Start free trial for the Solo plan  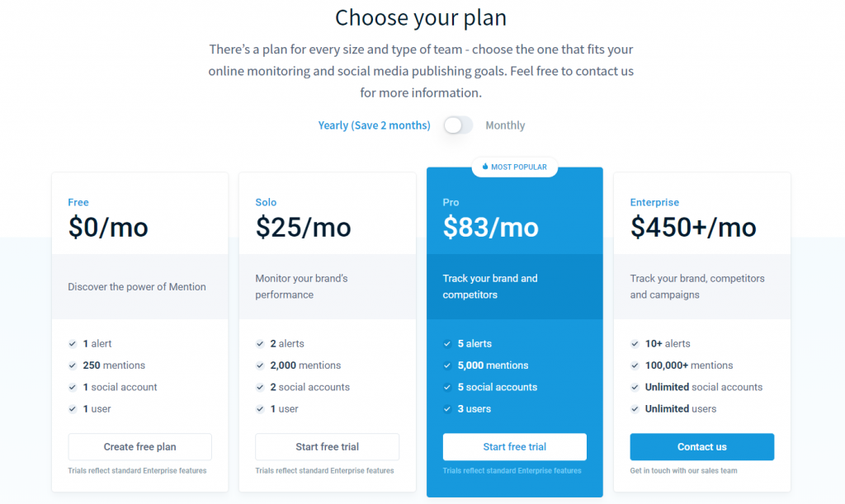(327, 447)
